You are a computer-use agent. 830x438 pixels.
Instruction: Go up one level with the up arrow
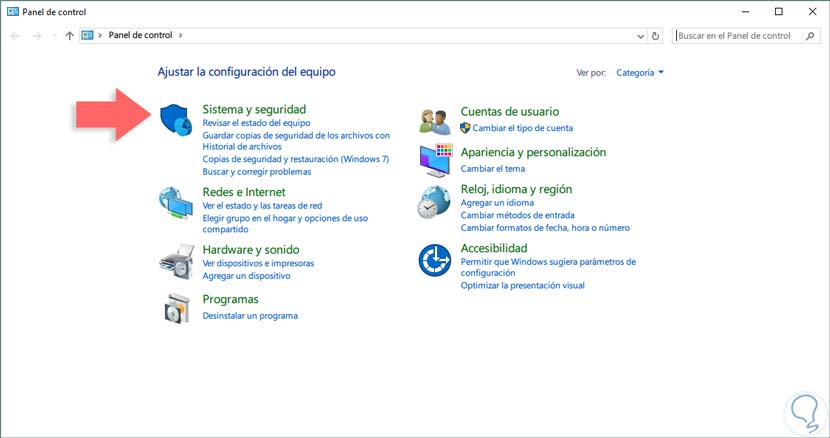coord(69,36)
